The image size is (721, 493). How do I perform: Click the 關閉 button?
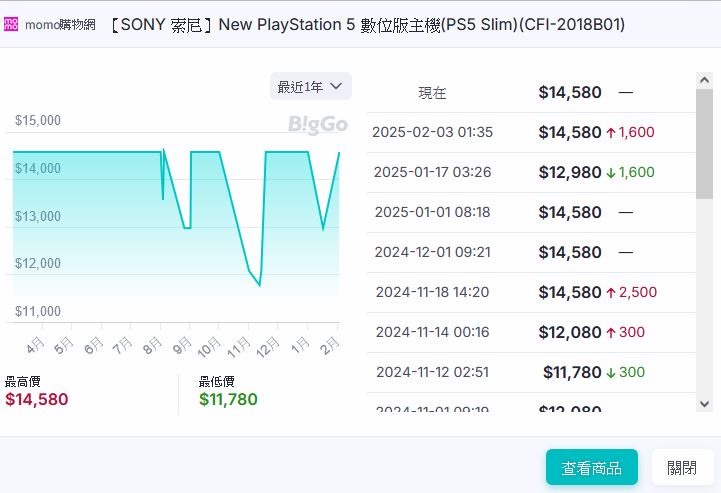682,468
